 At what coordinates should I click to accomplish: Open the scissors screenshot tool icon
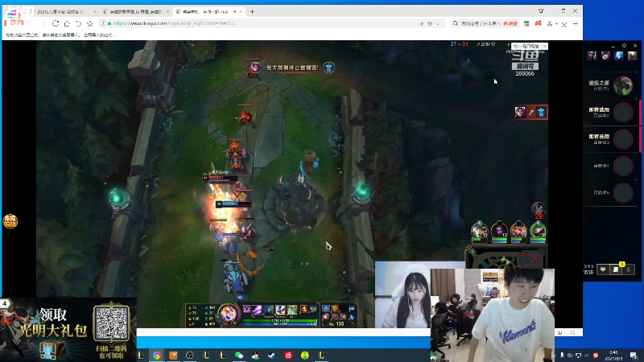click(x=550, y=23)
